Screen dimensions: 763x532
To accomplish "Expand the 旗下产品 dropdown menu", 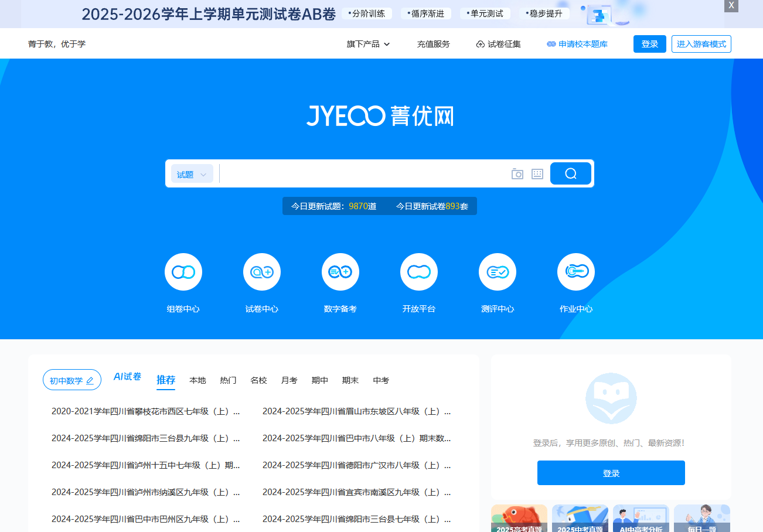I will coord(368,44).
